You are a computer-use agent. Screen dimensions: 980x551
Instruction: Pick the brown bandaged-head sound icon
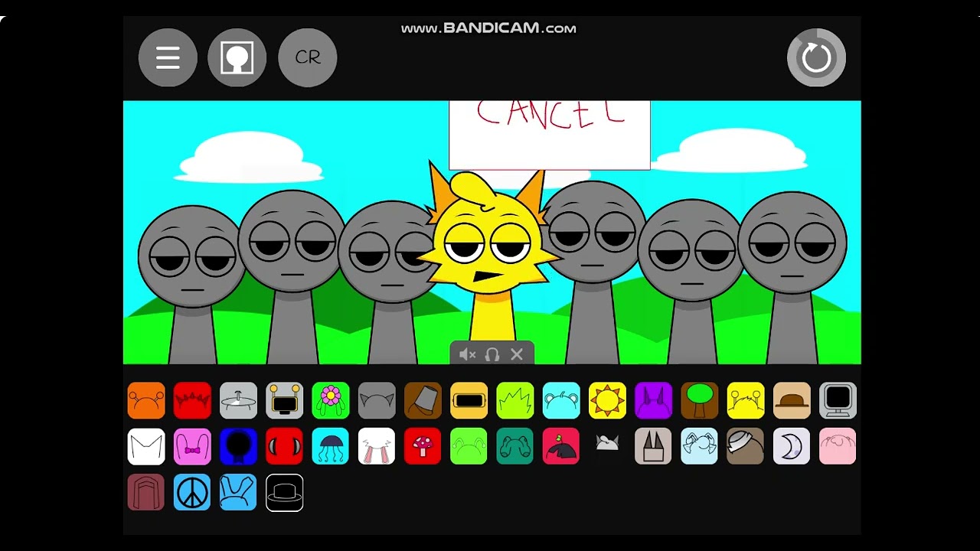pos(746,447)
